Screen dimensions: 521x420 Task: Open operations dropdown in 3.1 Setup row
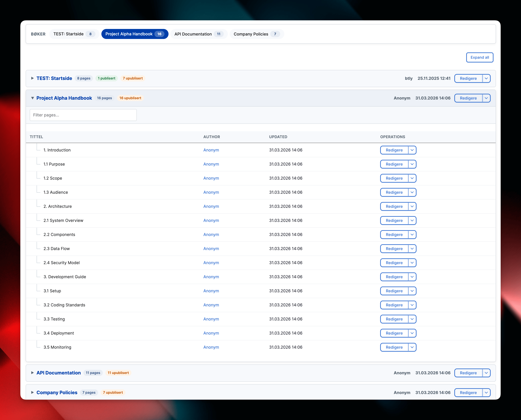pos(412,291)
